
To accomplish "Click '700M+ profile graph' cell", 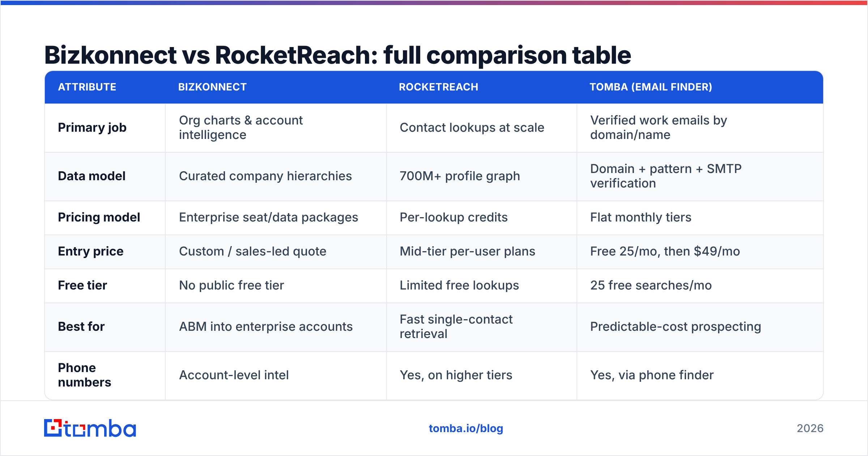I will [x=482, y=177].
